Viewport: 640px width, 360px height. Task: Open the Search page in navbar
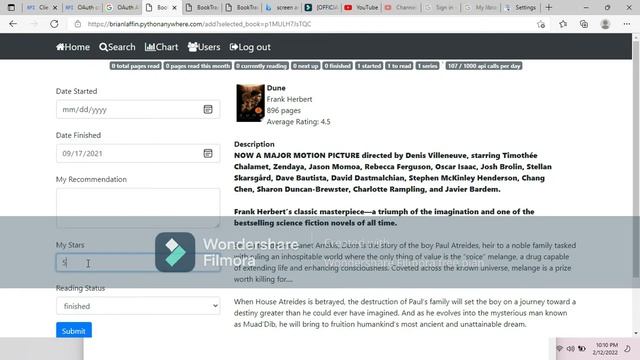tap(117, 47)
